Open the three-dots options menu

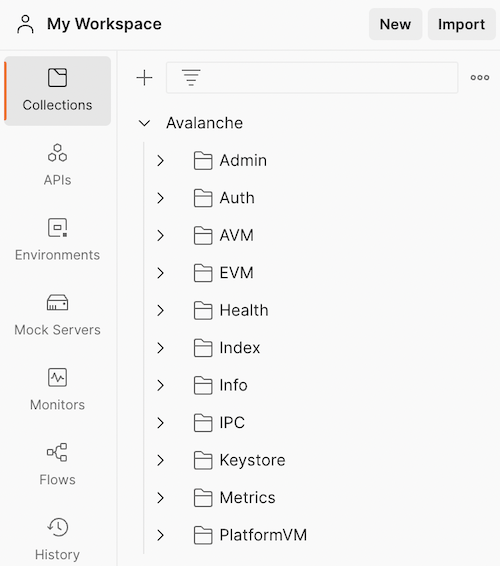480,78
